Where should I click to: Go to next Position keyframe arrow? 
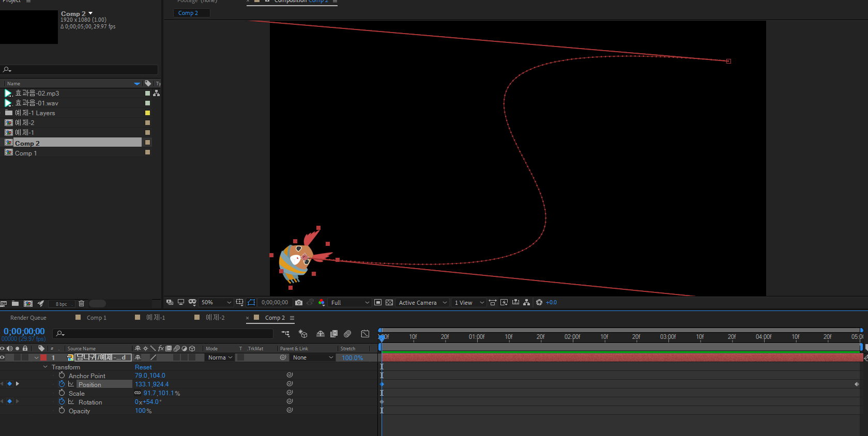[x=17, y=384]
